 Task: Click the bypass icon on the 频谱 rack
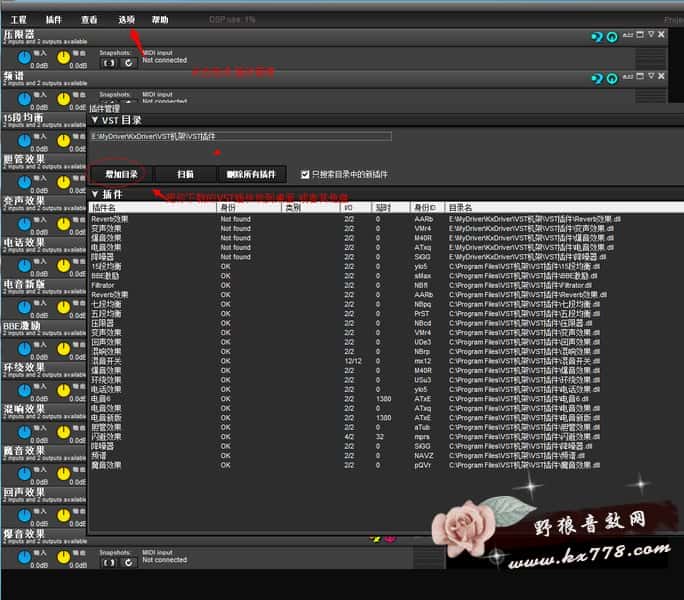point(596,78)
